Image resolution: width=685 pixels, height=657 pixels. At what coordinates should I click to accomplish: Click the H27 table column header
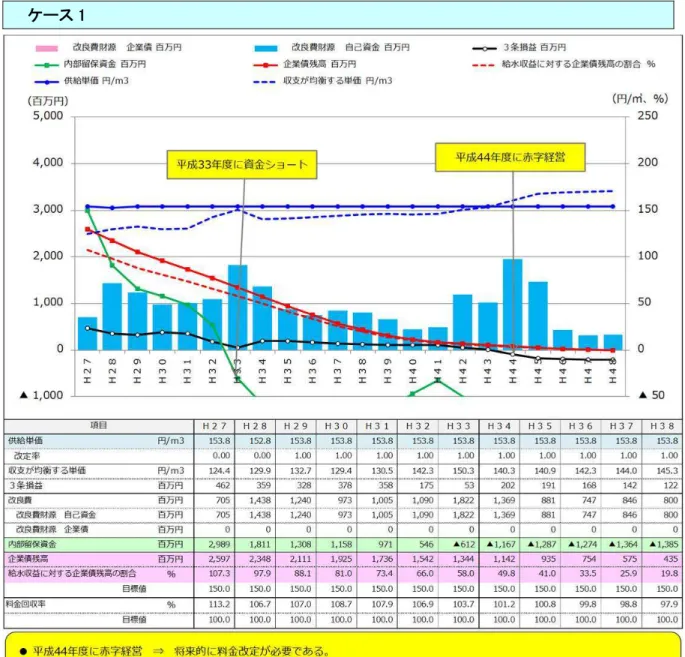(x=214, y=426)
